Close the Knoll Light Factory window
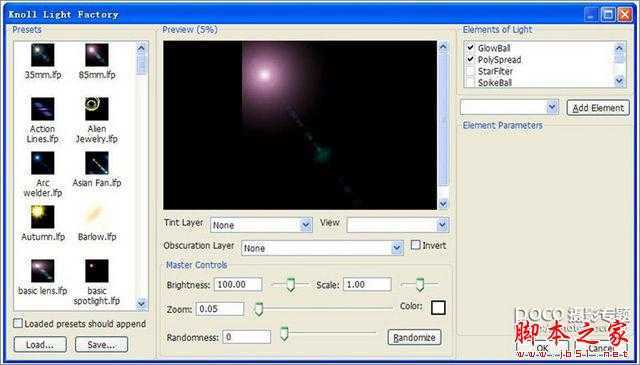640x365 pixels. [625, 15]
